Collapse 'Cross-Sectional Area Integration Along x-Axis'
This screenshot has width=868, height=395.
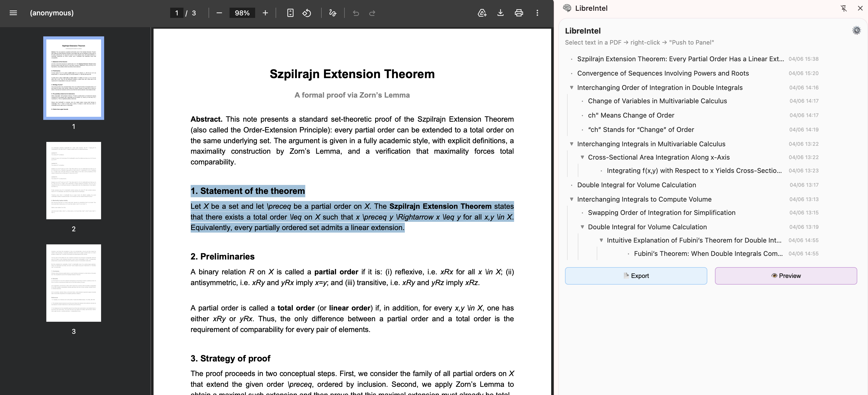pyautogui.click(x=583, y=157)
